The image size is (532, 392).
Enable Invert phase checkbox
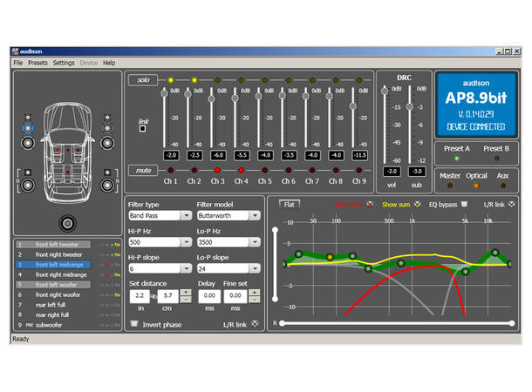[x=134, y=324]
